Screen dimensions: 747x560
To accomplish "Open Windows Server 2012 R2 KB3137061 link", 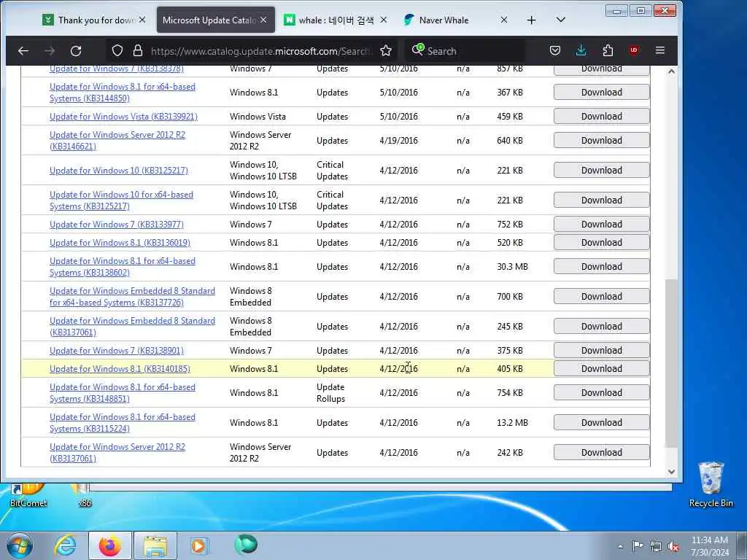I will (117, 453).
